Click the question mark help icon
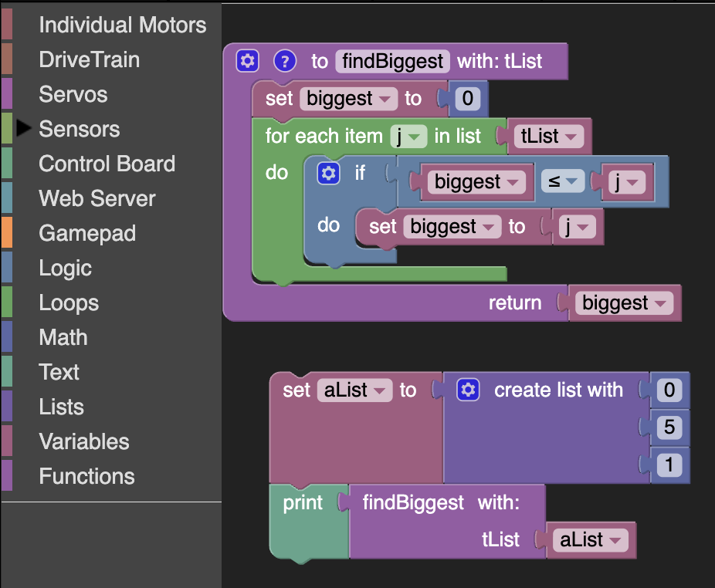The width and height of the screenshot is (715, 588). (285, 61)
